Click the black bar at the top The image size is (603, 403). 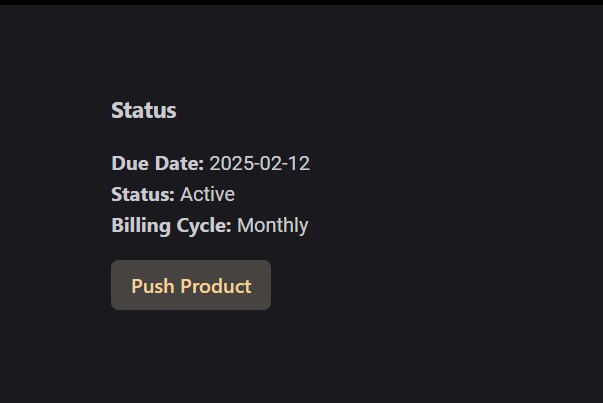(300, 2)
